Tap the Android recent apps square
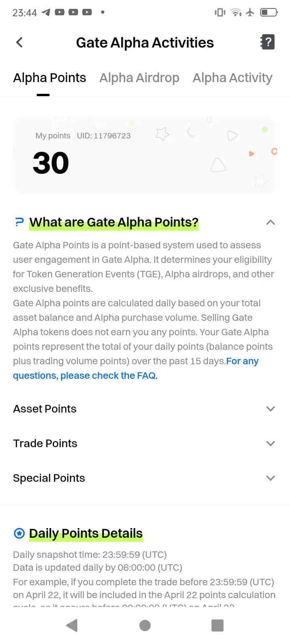The width and height of the screenshot is (290, 644). 217,625
